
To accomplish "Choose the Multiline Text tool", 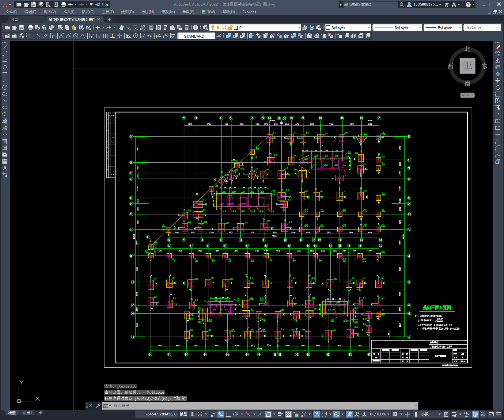I will pos(5,168).
